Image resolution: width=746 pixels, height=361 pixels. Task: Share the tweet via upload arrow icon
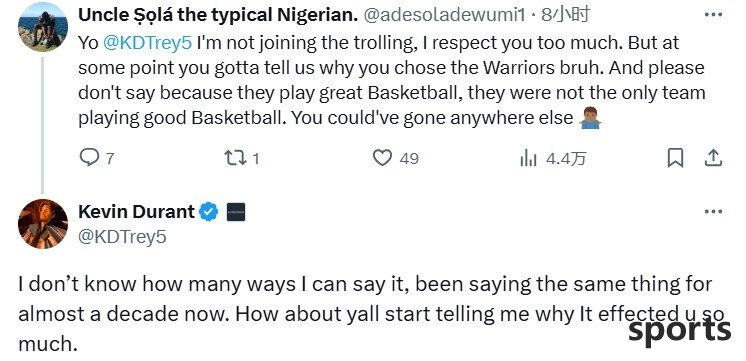coord(713,158)
